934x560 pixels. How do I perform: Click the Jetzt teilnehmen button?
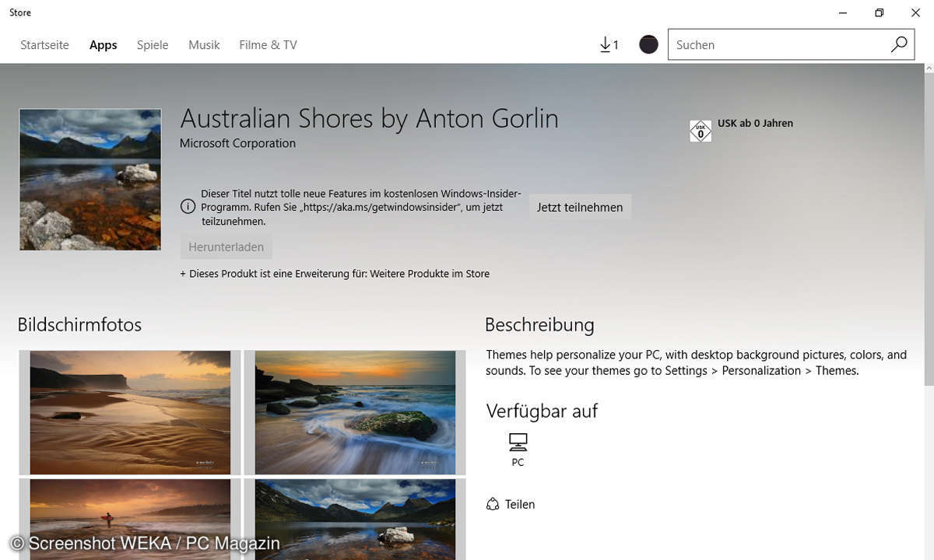580,207
